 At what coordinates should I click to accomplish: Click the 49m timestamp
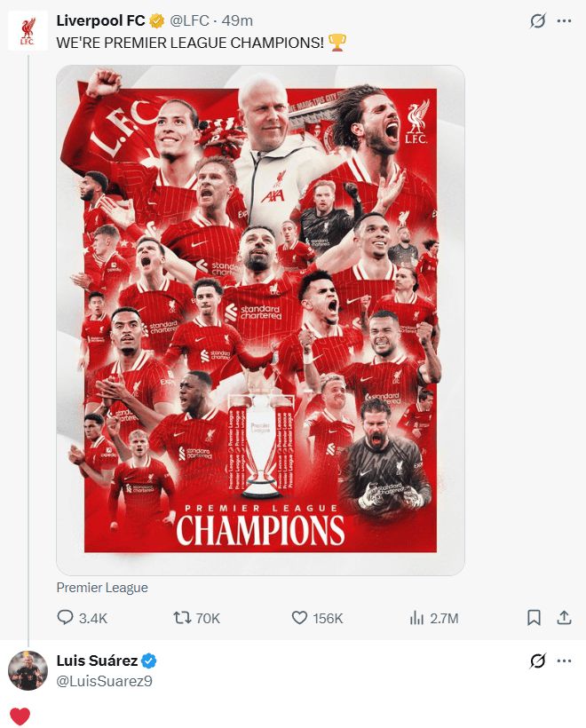[238, 21]
